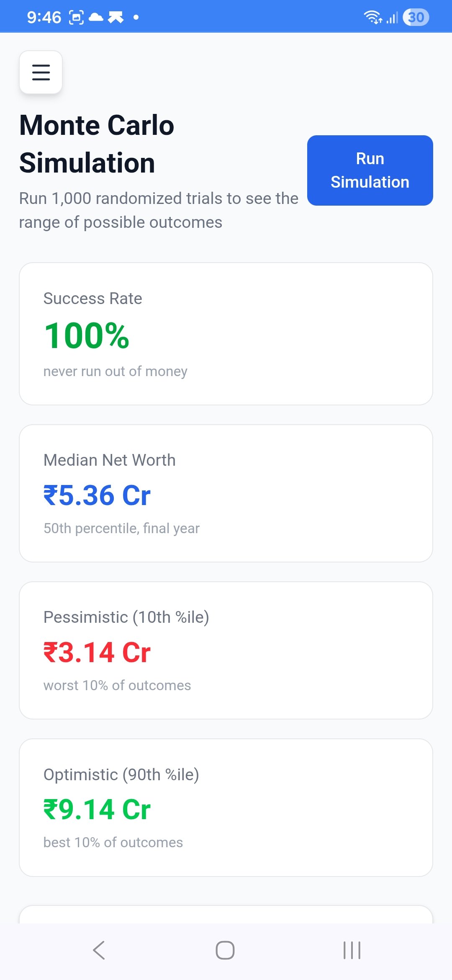This screenshot has height=980, width=452.
Task: Select the Median Net Worth label
Action: (x=110, y=460)
